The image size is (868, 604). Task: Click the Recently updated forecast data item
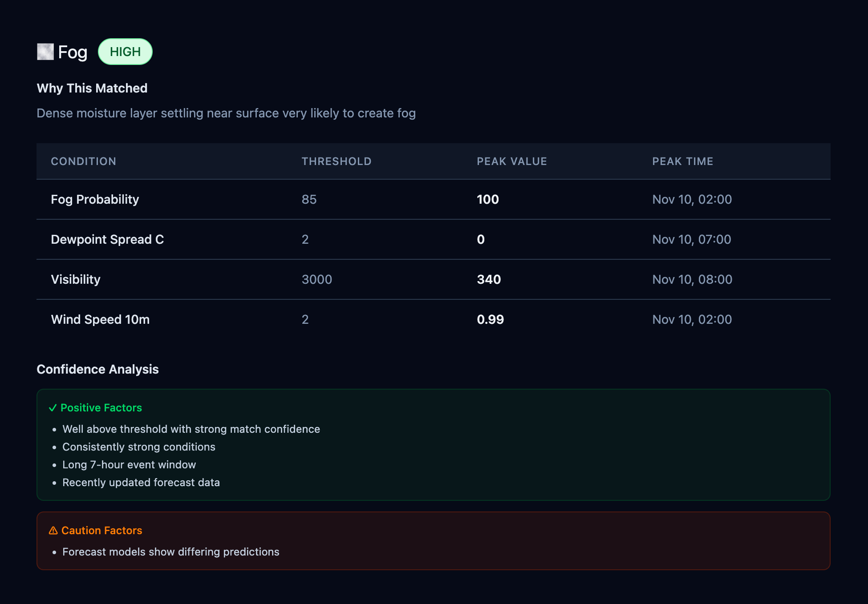pos(141,482)
